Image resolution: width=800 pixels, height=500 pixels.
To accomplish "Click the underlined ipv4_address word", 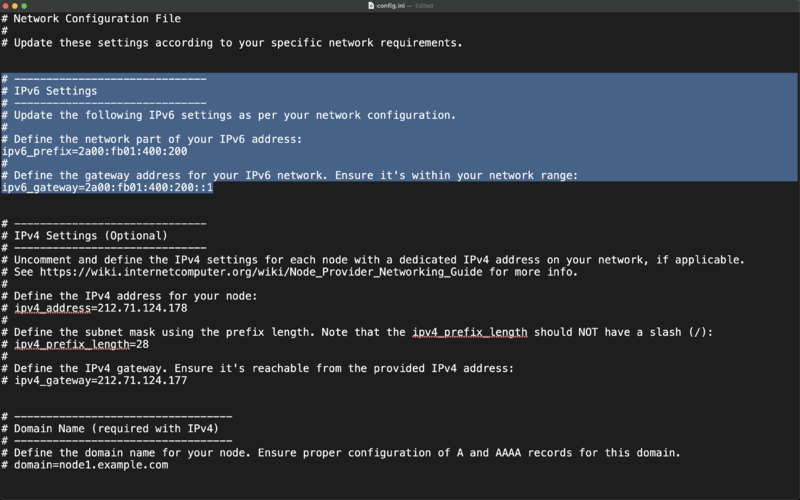I will point(52,308).
